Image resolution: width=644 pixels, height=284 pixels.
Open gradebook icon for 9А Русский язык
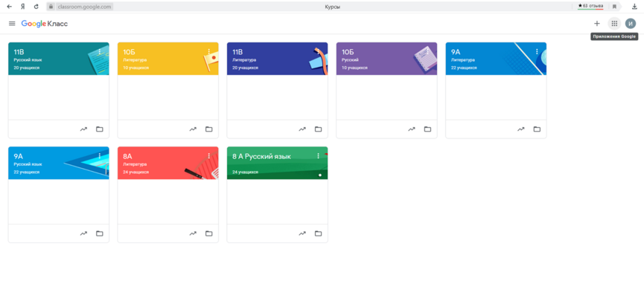pyautogui.click(x=84, y=233)
